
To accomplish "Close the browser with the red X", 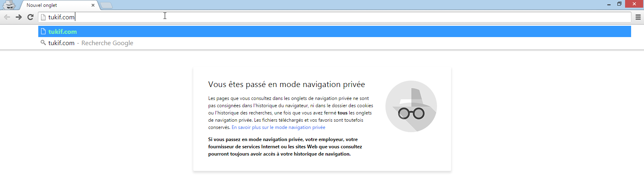I will pos(634,4).
